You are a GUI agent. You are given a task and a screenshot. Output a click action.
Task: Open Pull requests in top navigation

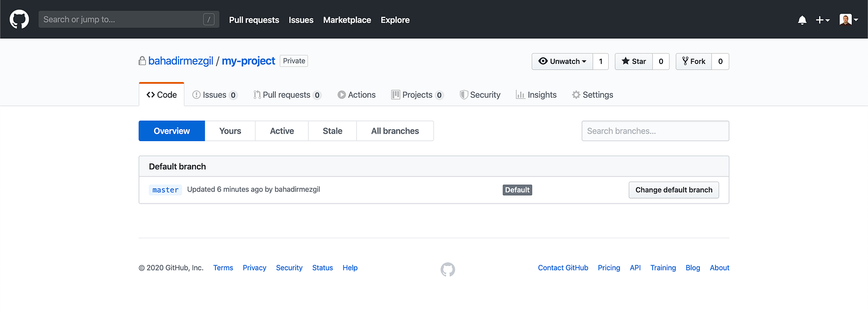pyautogui.click(x=254, y=20)
